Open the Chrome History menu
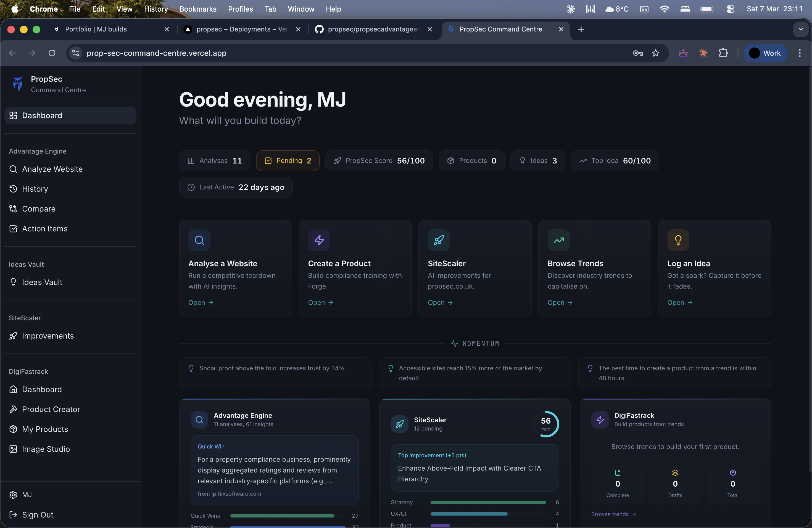This screenshot has height=528, width=812. point(156,9)
